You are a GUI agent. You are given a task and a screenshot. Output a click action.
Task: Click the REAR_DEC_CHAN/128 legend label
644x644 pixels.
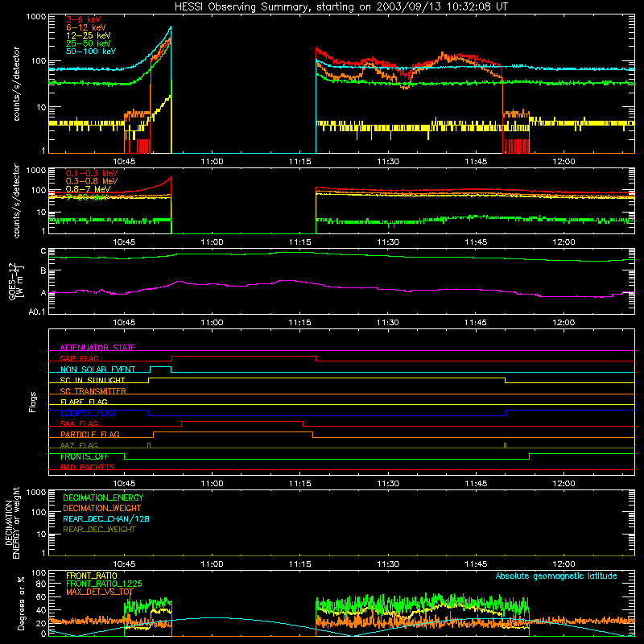point(106,518)
